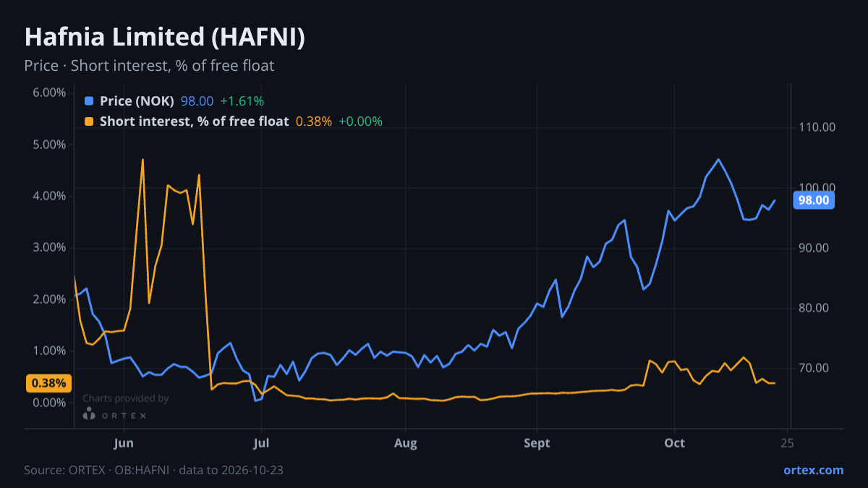Viewport: 868px width, 488px height.
Task: Click the Jun label on time axis
Action: coord(124,443)
